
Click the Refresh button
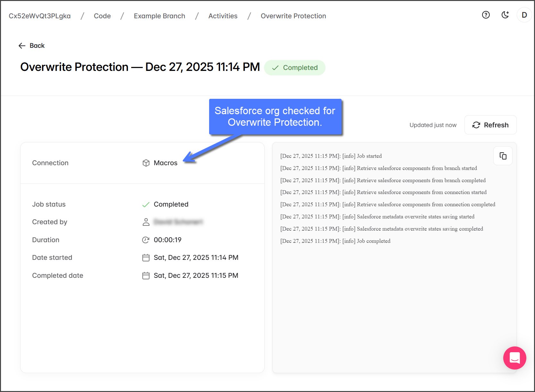pyautogui.click(x=490, y=125)
